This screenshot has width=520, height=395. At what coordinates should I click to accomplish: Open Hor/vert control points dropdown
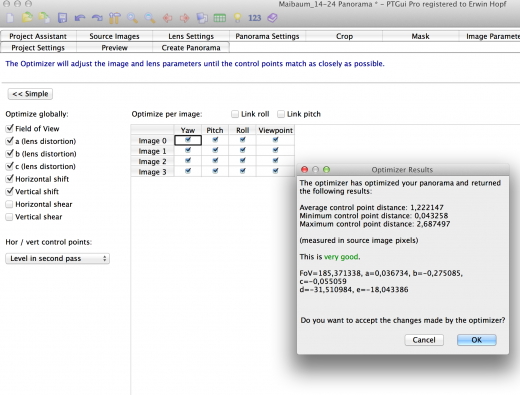click(57, 258)
